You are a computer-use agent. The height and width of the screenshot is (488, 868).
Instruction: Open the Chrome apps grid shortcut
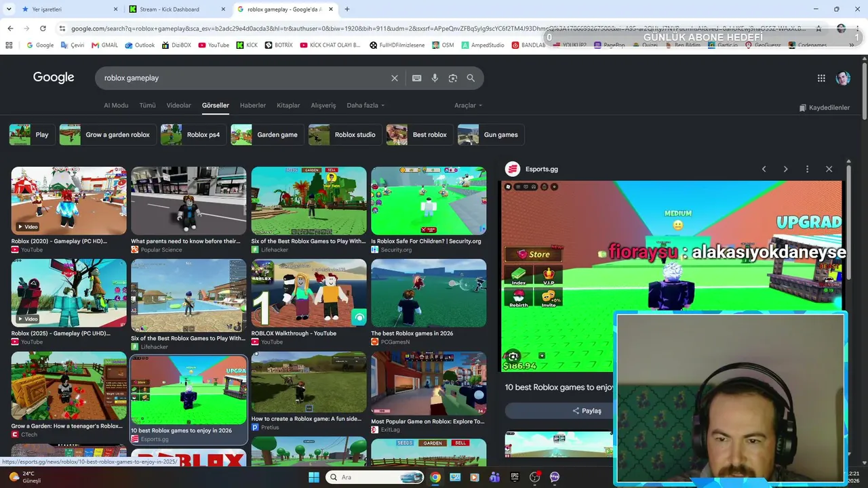click(9, 45)
